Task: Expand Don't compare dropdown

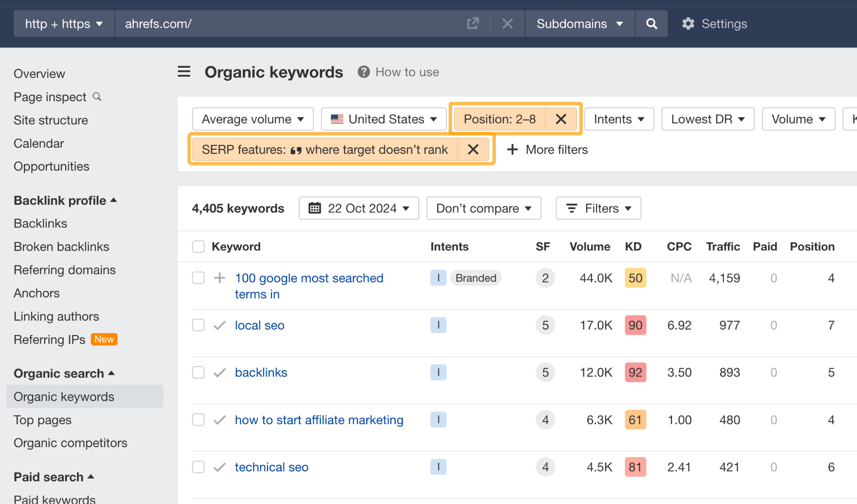Action: 483,208
